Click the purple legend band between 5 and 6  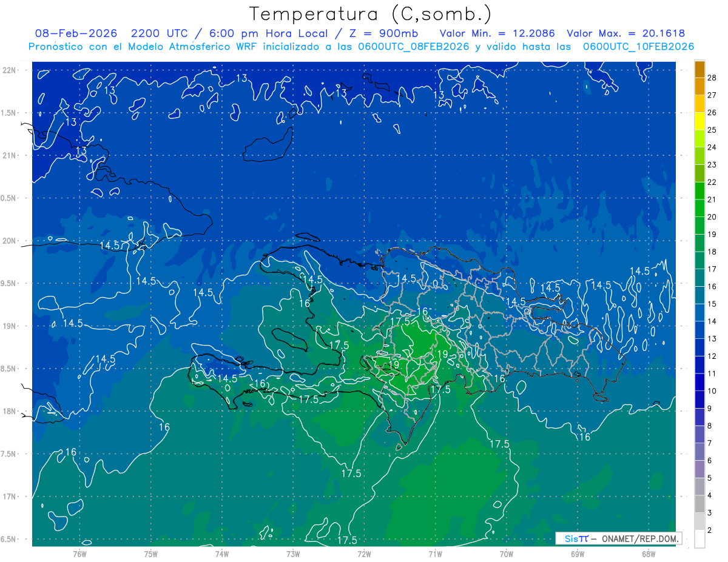[699, 470]
